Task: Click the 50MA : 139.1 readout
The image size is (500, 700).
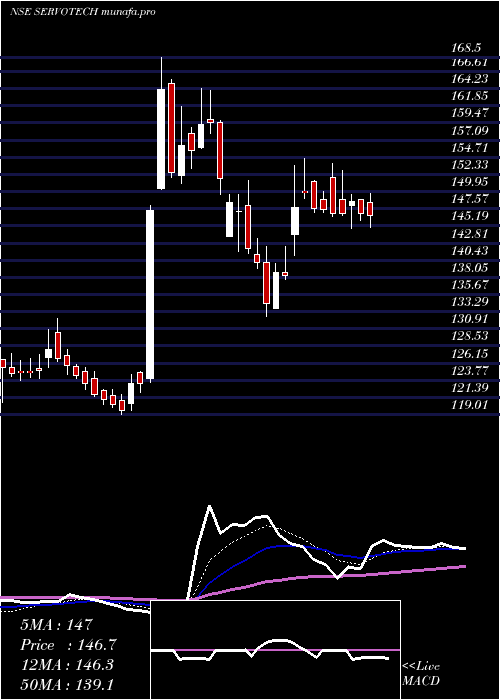Action: pyautogui.click(x=67, y=685)
